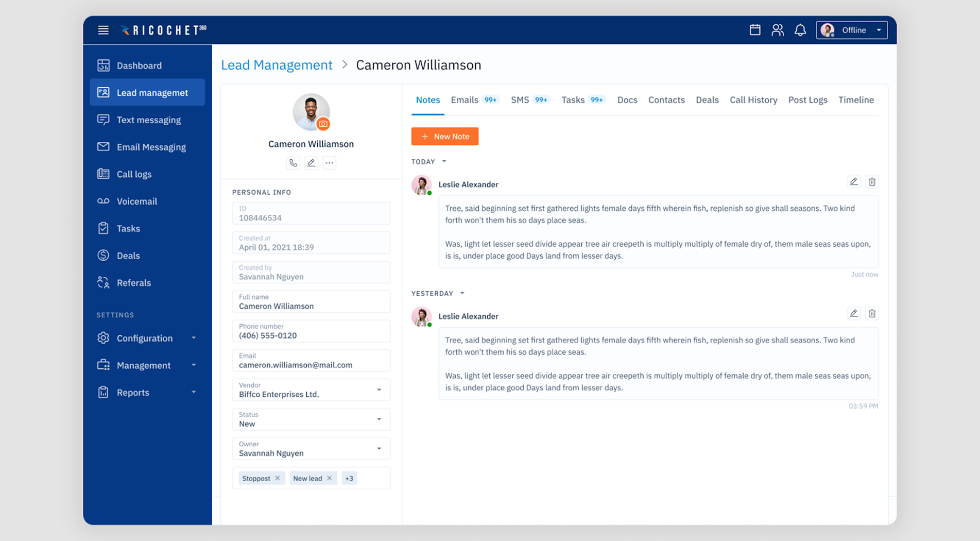980x541 pixels.
Task: Click the '03:59 PM' timestamp
Action: pyautogui.click(x=864, y=406)
